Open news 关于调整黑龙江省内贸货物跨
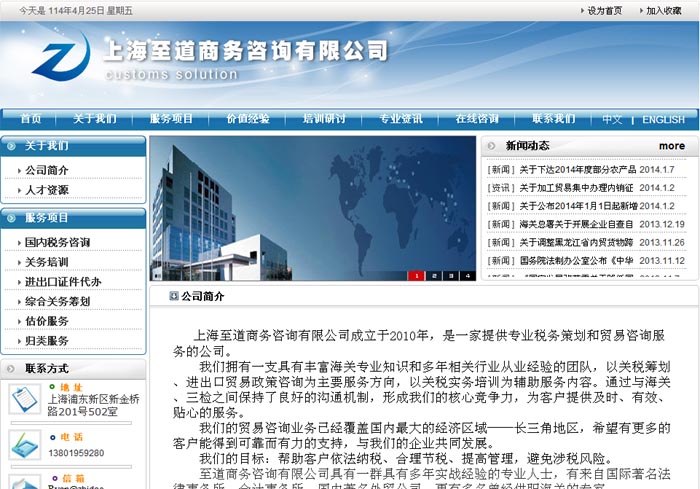Viewport: 700px width, 489px height. 576,243
